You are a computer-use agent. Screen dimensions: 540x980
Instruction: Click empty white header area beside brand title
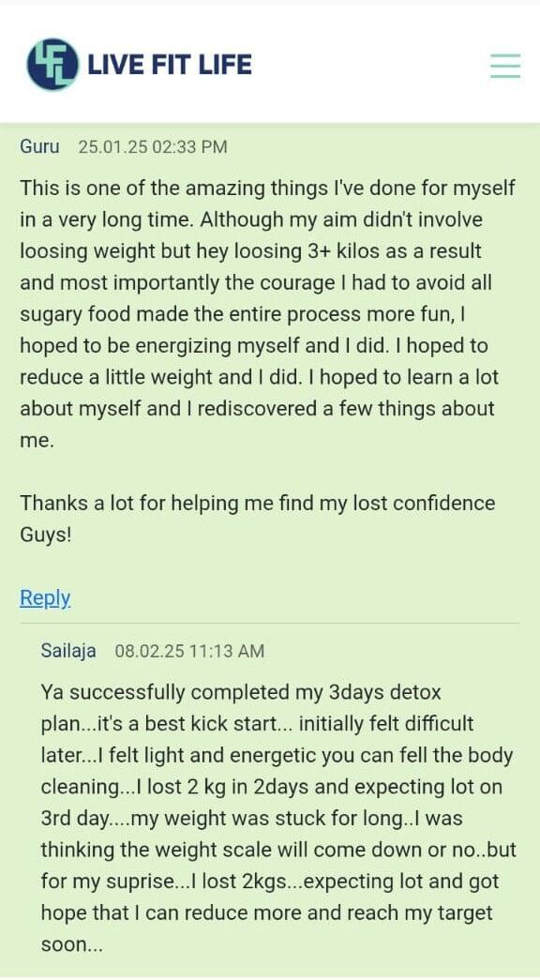tap(368, 65)
